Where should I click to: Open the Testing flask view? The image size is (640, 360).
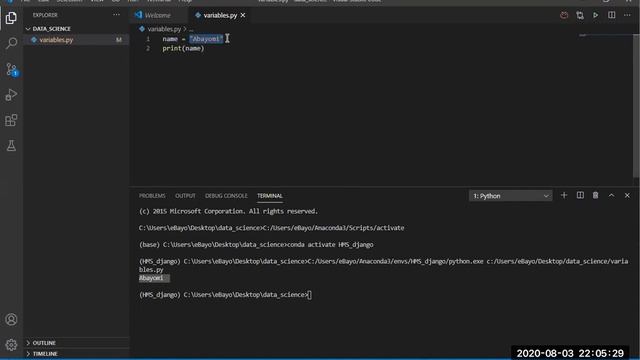[11, 145]
